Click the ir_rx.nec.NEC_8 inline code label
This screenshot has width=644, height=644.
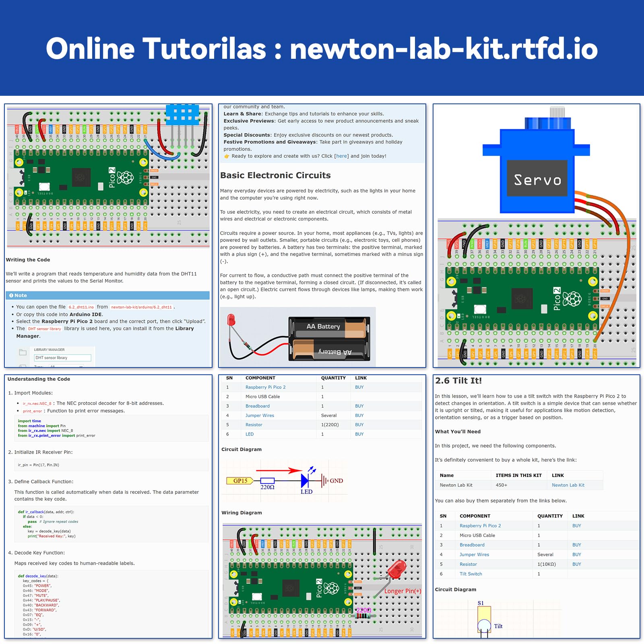pos(37,403)
